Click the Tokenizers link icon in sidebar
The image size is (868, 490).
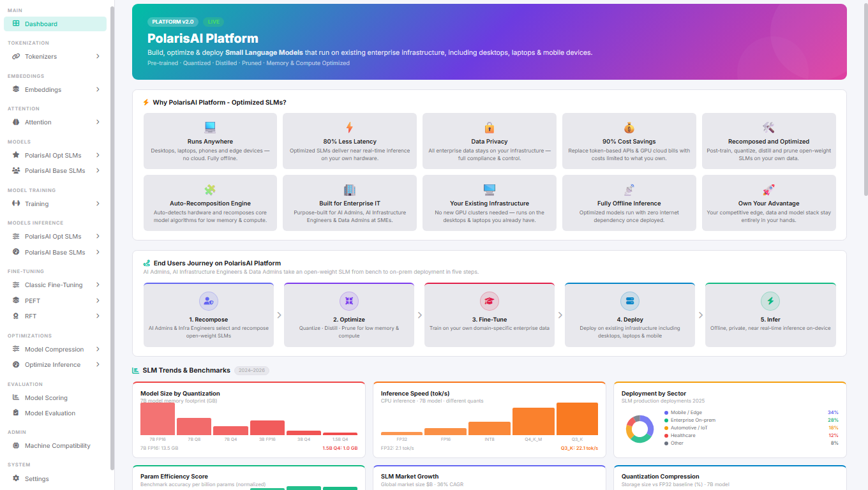point(16,57)
